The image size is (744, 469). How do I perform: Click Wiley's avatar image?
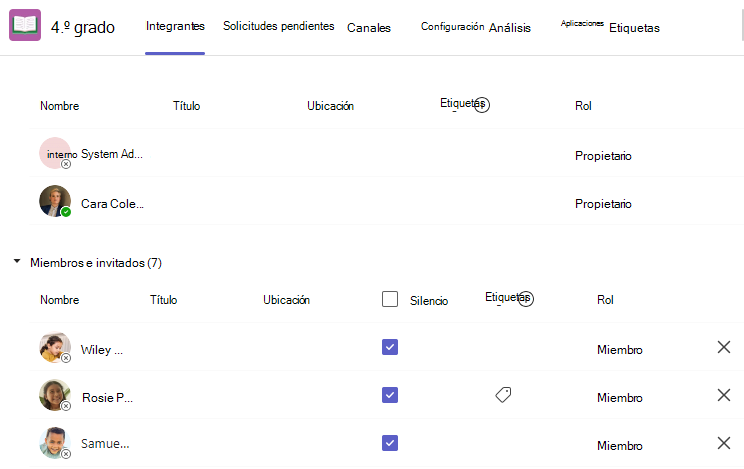55,347
